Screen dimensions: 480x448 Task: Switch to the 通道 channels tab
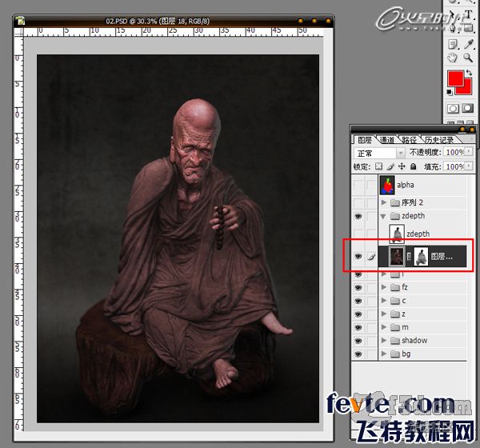point(387,140)
